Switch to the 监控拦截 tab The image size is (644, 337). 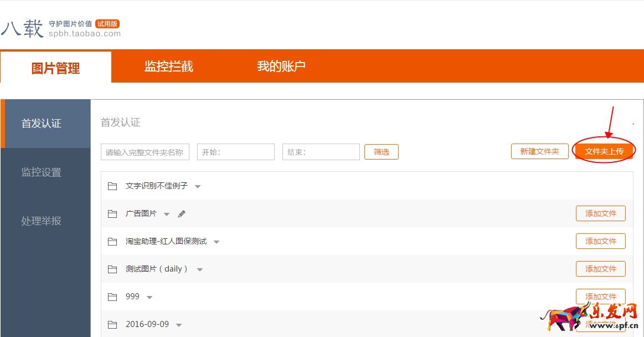(169, 66)
